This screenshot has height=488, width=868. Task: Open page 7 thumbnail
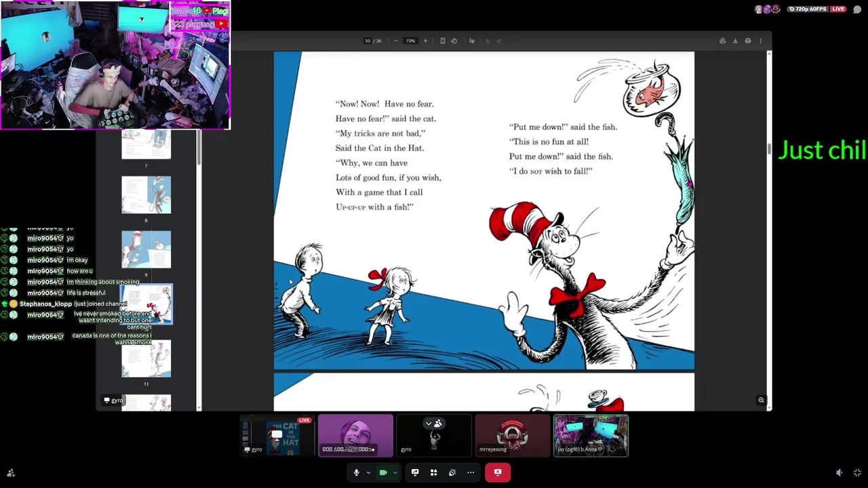pyautogui.click(x=146, y=144)
